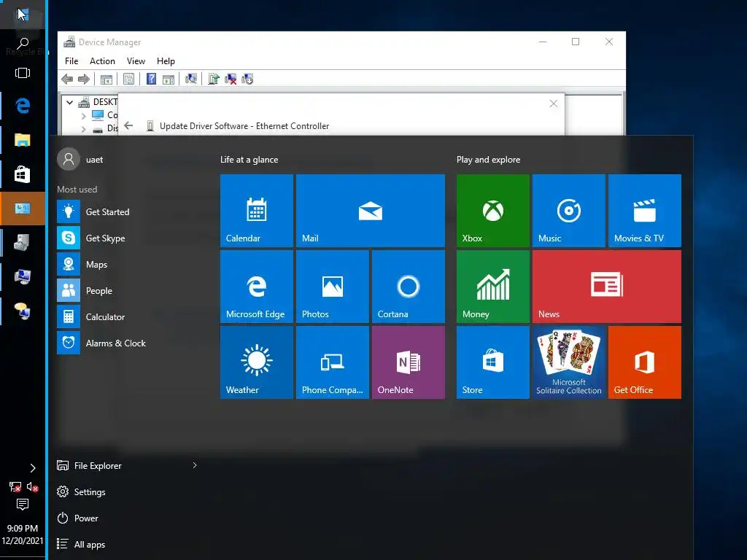Viewport: 747px width, 560px height.
Task: Click the Uninstall device toolbar icon with red X
Action: (x=231, y=79)
